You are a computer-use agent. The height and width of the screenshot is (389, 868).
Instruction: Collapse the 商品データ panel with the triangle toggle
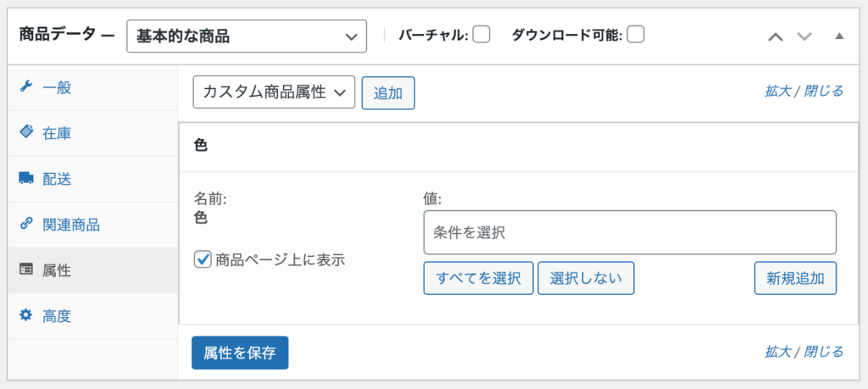click(x=839, y=36)
